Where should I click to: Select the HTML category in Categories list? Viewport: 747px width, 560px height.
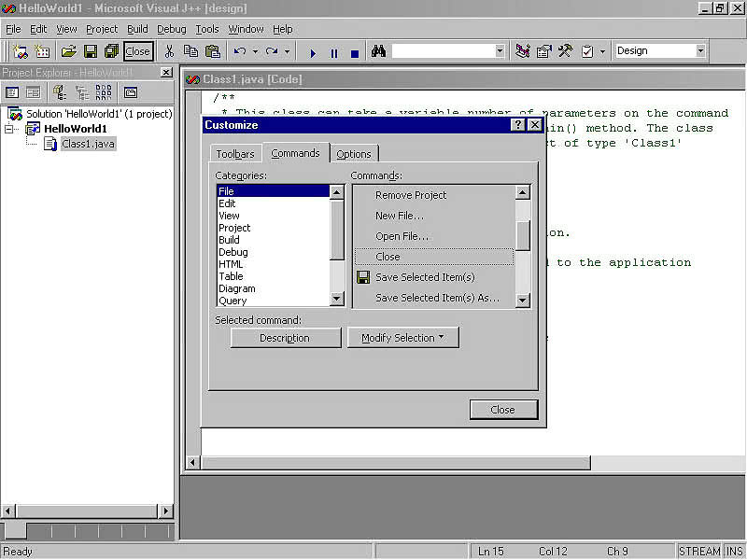273,264
